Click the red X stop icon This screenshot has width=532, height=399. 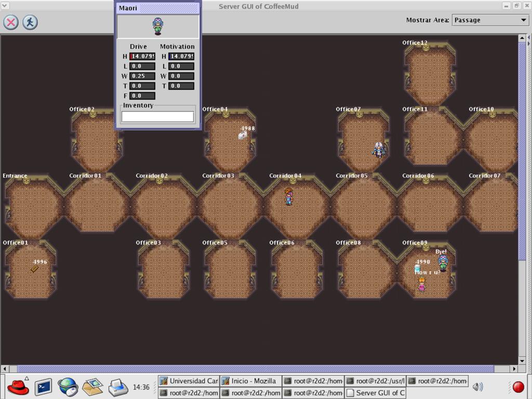click(11, 22)
